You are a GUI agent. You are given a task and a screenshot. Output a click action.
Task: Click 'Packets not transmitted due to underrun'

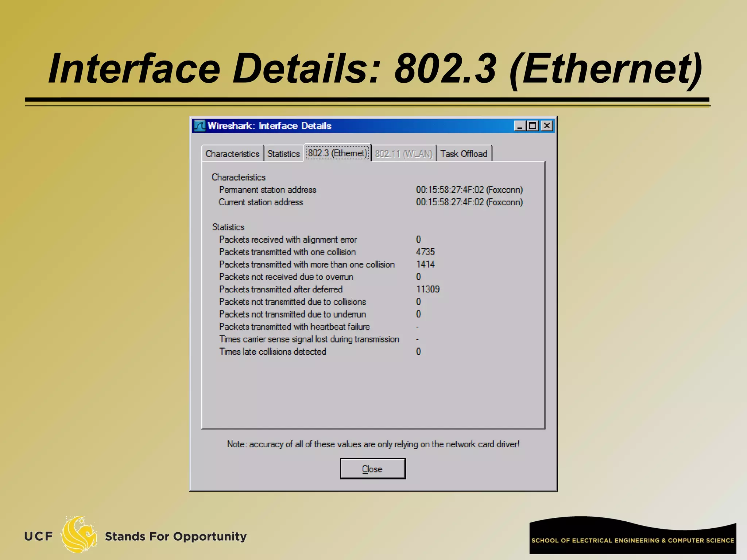coord(292,314)
